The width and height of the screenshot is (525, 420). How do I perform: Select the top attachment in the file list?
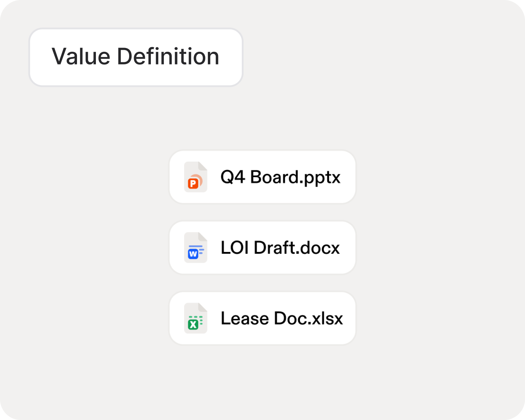click(x=262, y=177)
